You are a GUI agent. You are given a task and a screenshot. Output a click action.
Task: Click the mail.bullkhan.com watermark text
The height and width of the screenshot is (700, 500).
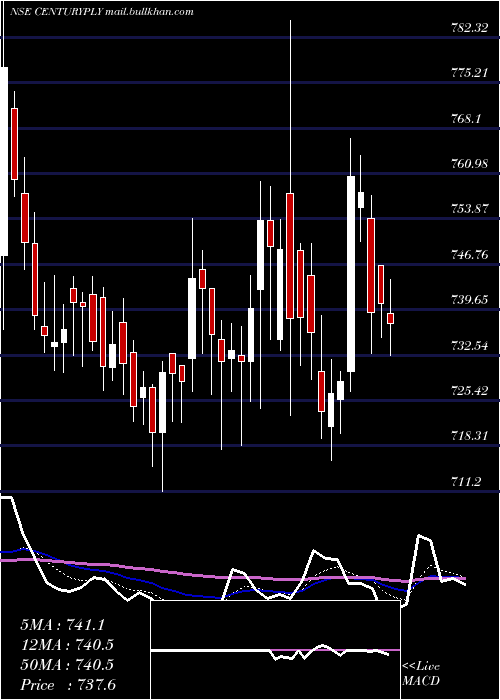pyautogui.click(x=150, y=12)
